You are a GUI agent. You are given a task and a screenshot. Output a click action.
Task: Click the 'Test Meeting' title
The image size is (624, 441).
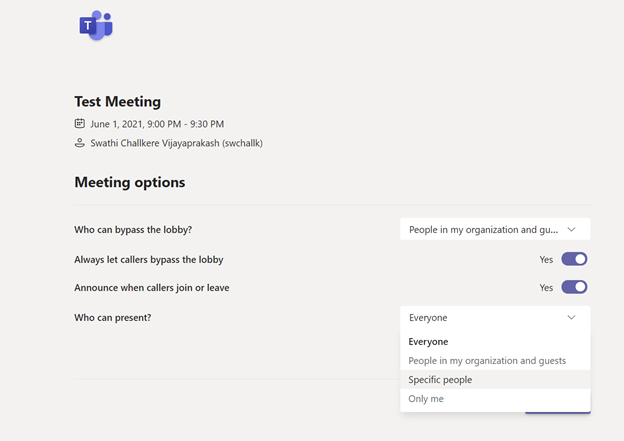point(118,102)
